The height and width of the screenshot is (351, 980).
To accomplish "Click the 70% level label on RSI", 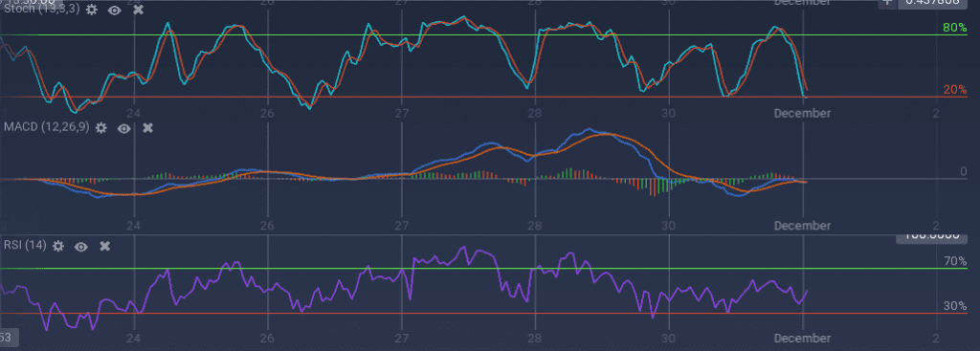I will 955,261.
